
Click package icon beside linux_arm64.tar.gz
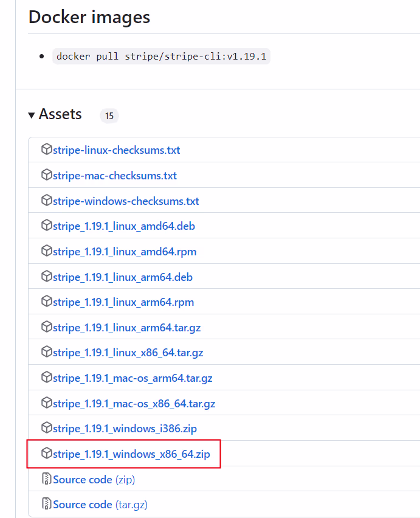[x=47, y=326]
